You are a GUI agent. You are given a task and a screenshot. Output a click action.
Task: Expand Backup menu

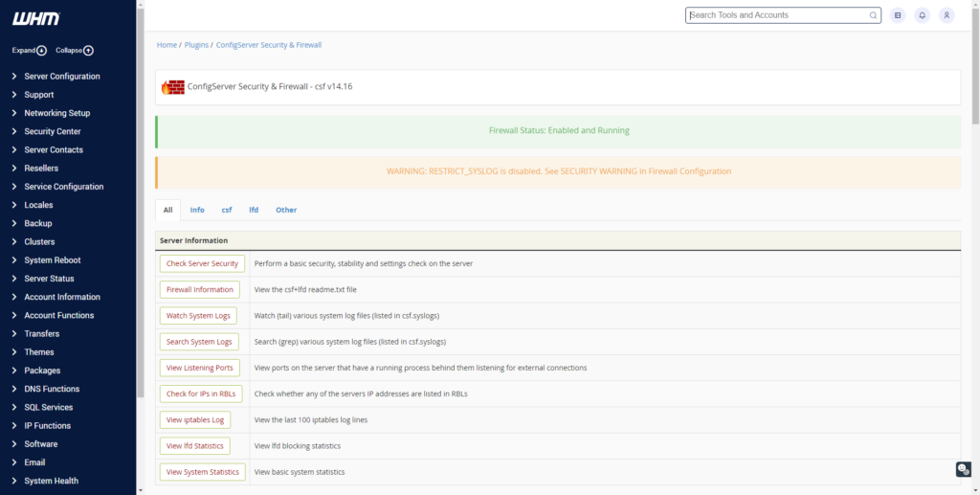pos(38,223)
